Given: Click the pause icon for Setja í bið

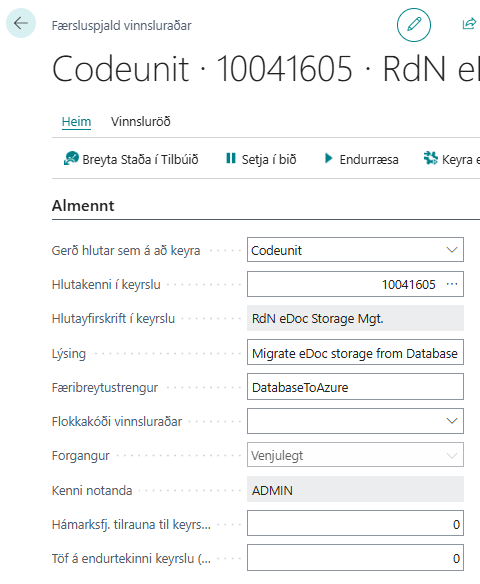Looking at the screenshot, I should coord(231,158).
